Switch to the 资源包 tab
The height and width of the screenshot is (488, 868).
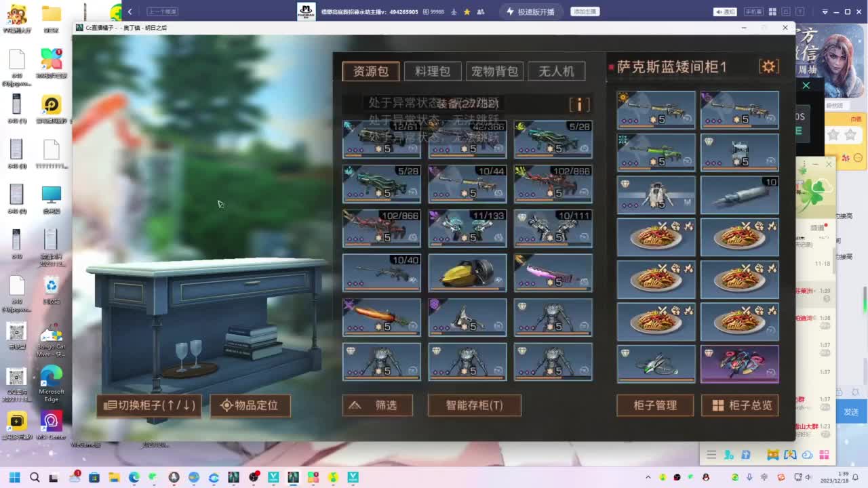pyautogui.click(x=370, y=71)
